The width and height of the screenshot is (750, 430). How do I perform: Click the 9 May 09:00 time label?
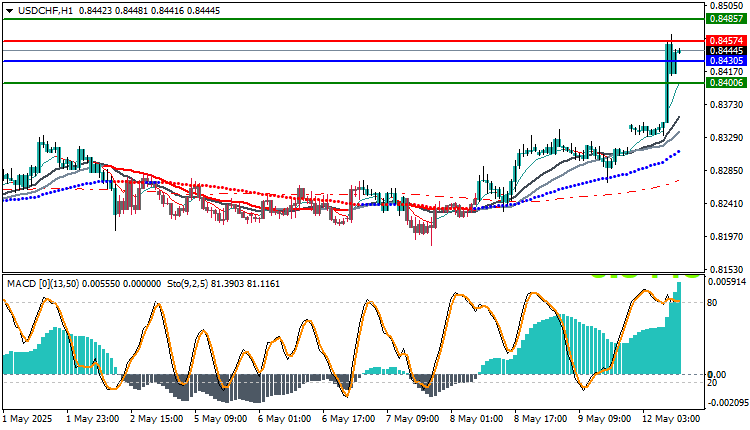605,419
